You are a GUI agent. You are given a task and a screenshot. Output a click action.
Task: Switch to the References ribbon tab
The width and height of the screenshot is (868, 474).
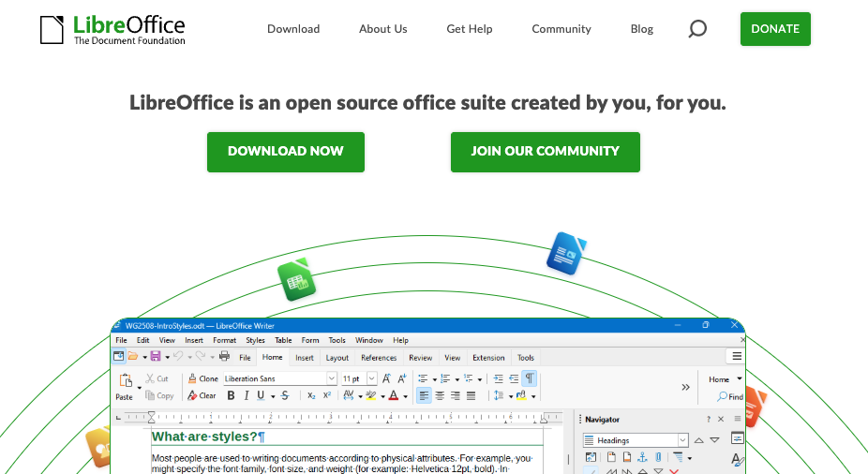pyautogui.click(x=379, y=358)
